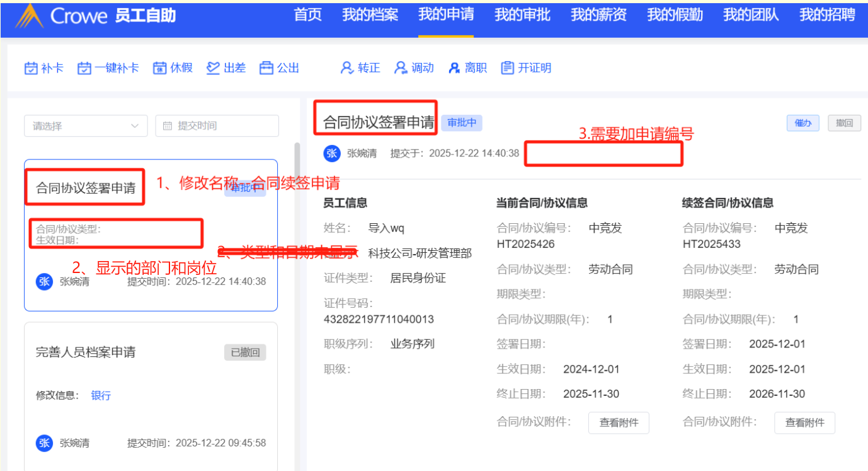Click the 休假 leave icon
This screenshot has height=471, width=868.
click(159, 68)
